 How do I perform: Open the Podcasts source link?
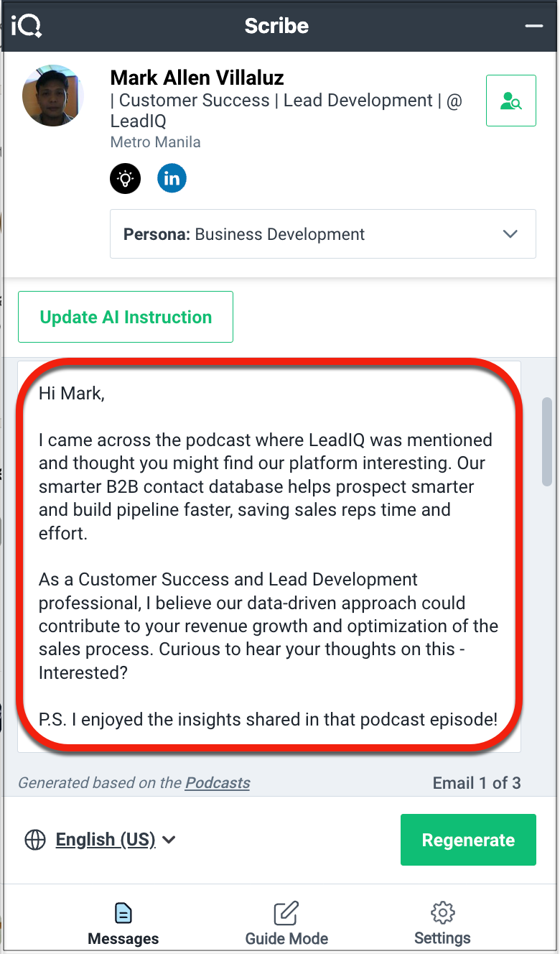point(218,783)
